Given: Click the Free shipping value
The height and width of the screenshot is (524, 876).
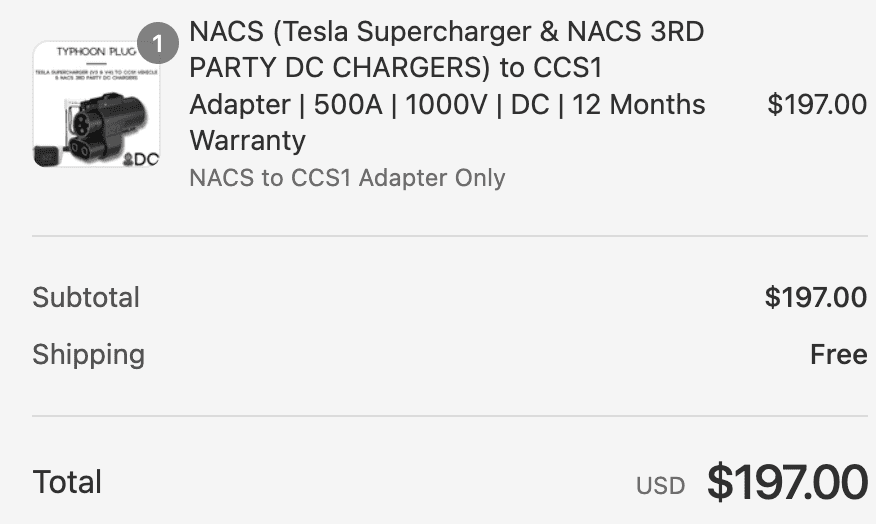Looking at the screenshot, I should coord(838,354).
